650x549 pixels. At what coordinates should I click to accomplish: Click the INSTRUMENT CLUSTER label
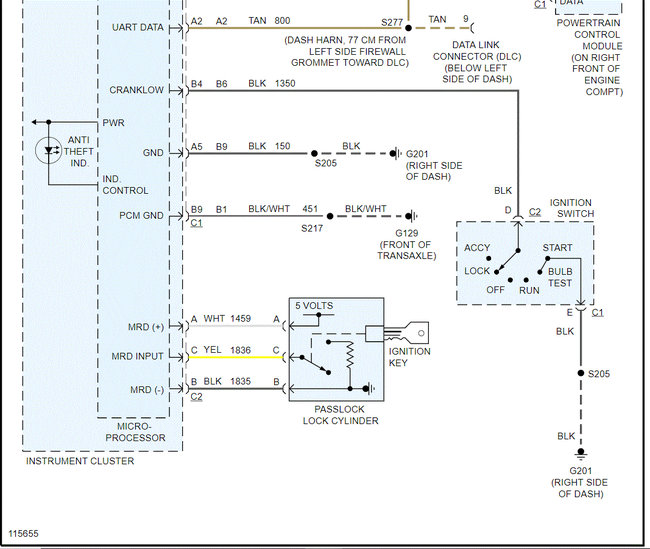click(x=80, y=461)
